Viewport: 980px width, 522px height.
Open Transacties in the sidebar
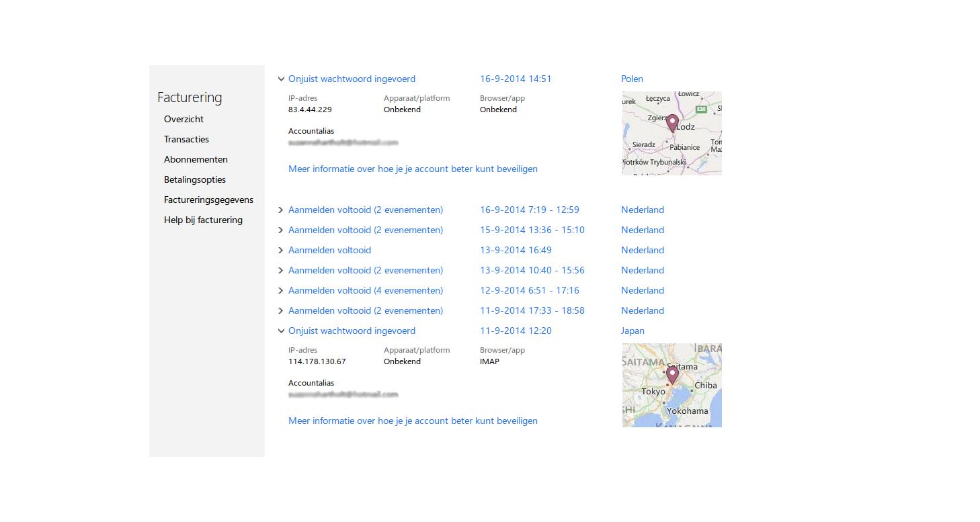[186, 139]
